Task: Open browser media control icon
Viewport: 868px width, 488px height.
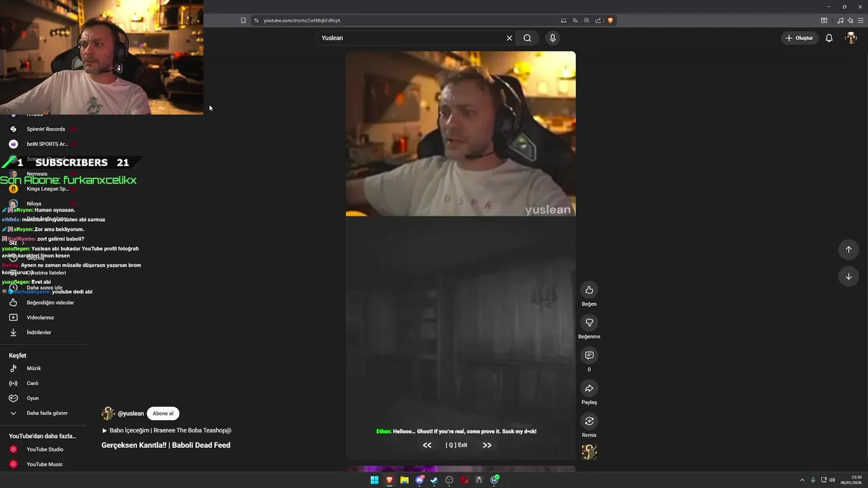Action: (841, 20)
